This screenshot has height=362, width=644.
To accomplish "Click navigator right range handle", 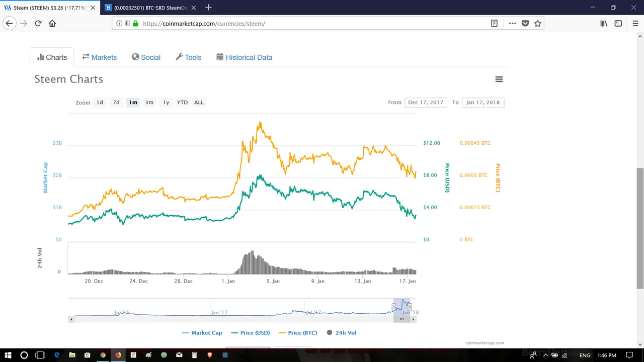I will coord(410,307).
